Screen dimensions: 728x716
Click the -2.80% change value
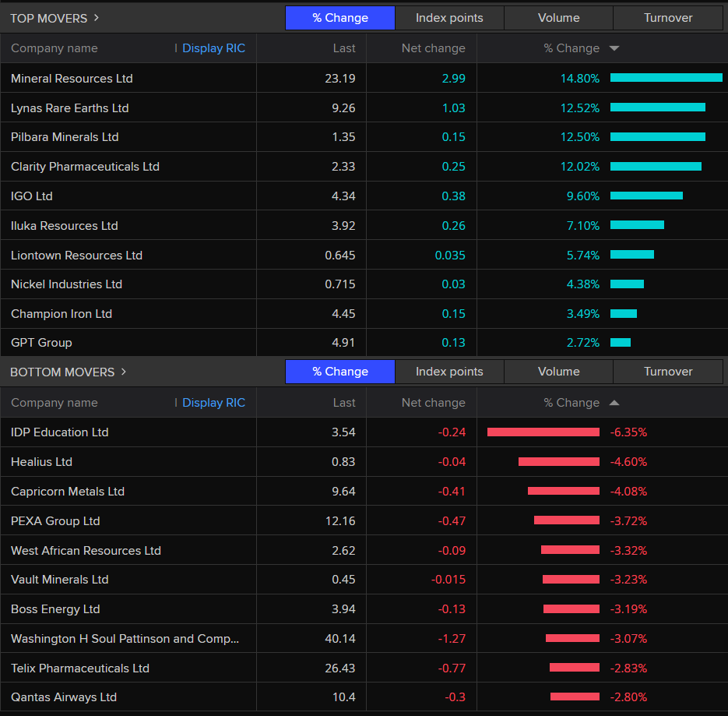(x=628, y=697)
